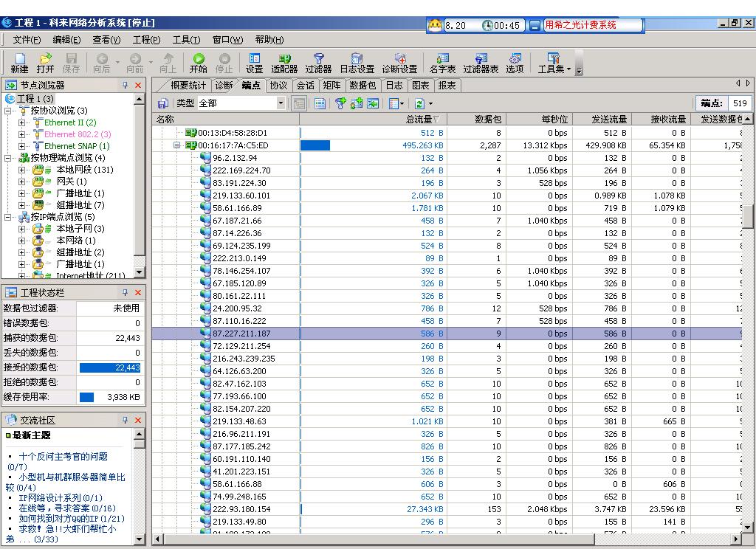Viewport: 756px width, 549px height.
Task: Open the 工具(T) menu
Action: point(186,40)
